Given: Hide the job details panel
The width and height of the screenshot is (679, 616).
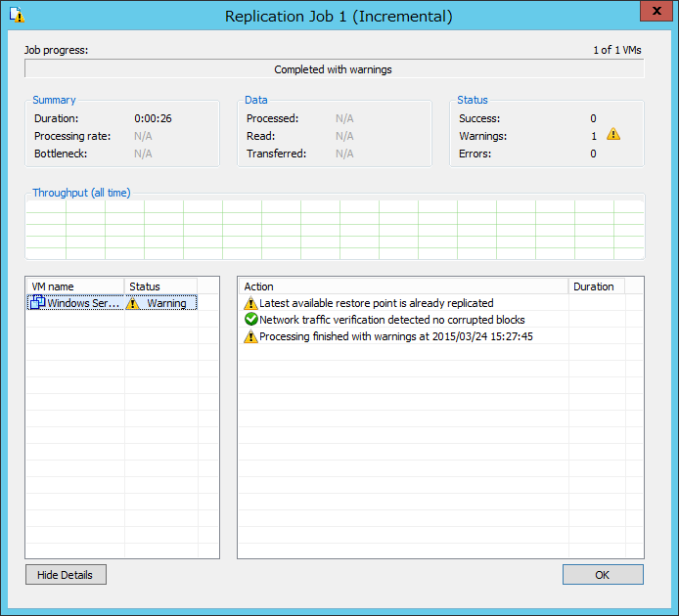Looking at the screenshot, I should coord(66,574).
